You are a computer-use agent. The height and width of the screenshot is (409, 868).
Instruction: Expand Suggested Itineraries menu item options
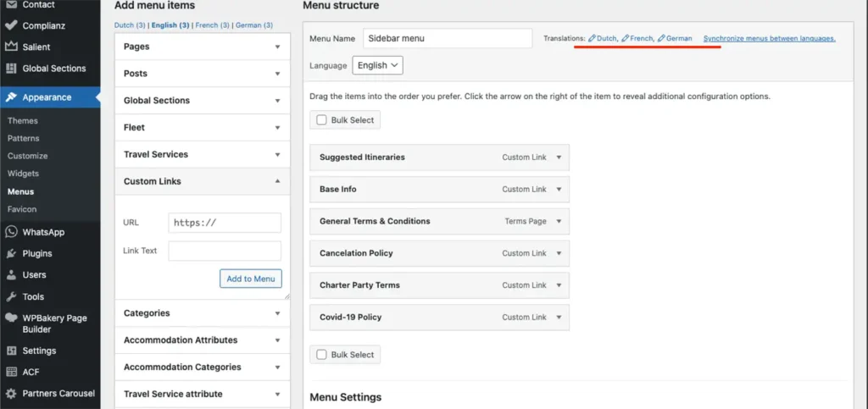pos(559,158)
